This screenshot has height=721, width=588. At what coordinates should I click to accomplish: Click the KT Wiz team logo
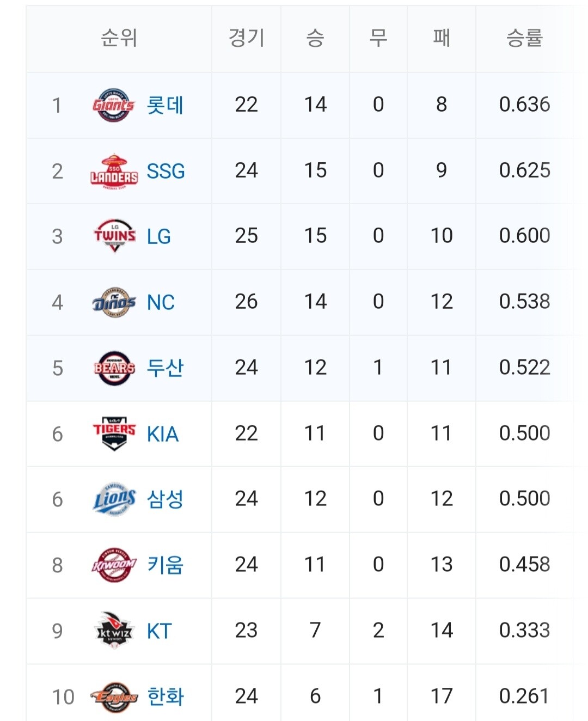pos(114,631)
